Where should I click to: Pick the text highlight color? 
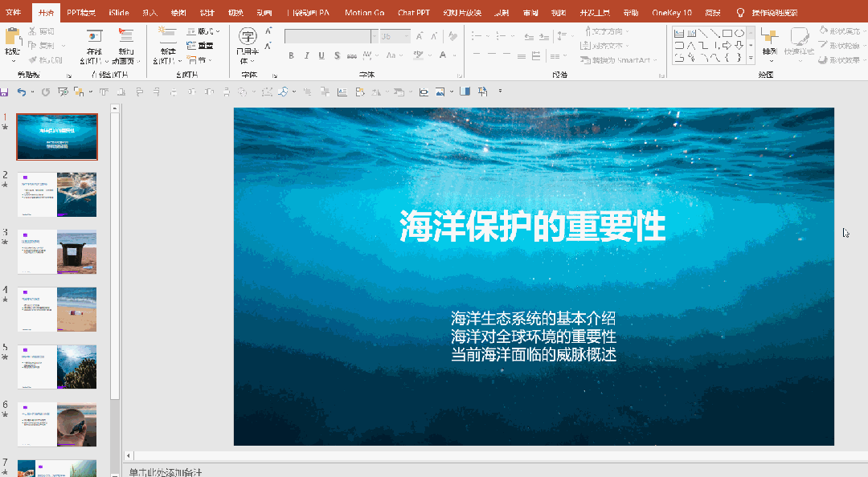tap(419, 55)
